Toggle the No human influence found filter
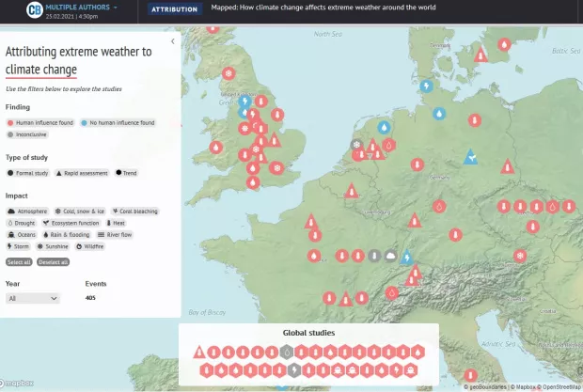 point(118,123)
